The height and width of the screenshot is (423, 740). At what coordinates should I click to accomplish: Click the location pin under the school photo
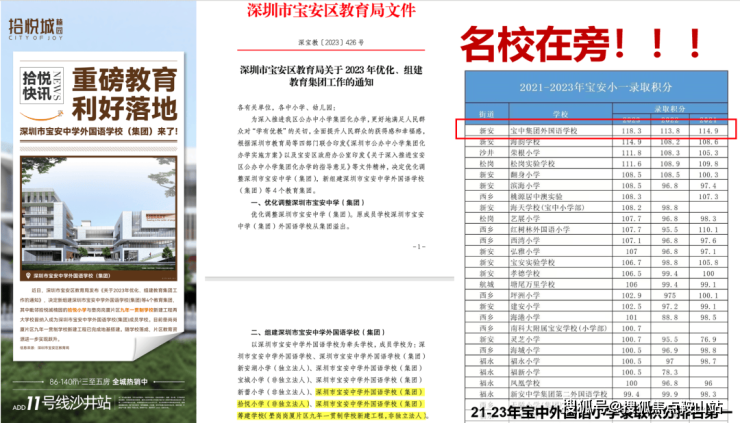point(27,271)
